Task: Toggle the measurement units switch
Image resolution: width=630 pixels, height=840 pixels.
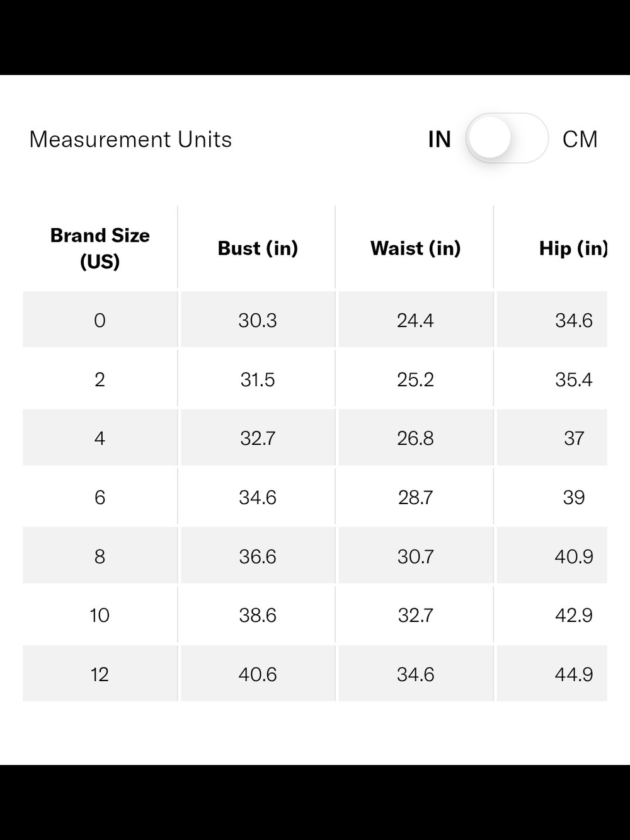Action: (x=507, y=138)
